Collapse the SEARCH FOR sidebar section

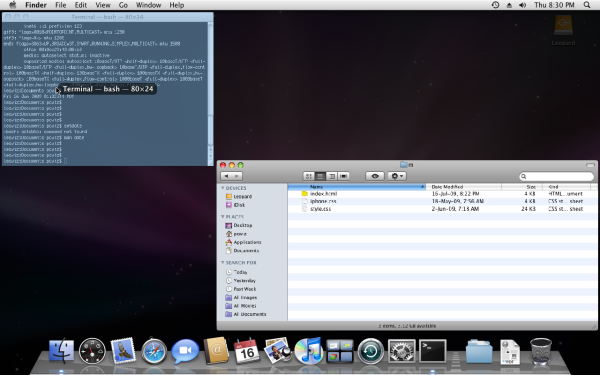pyautogui.click(x=223, y=262)
